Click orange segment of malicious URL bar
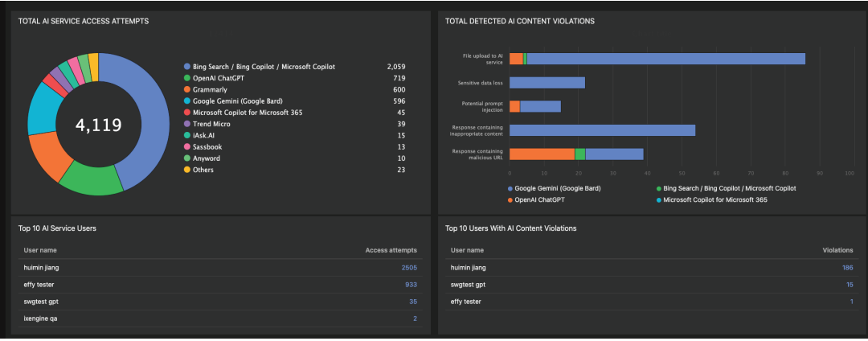 tap(542, 154)
